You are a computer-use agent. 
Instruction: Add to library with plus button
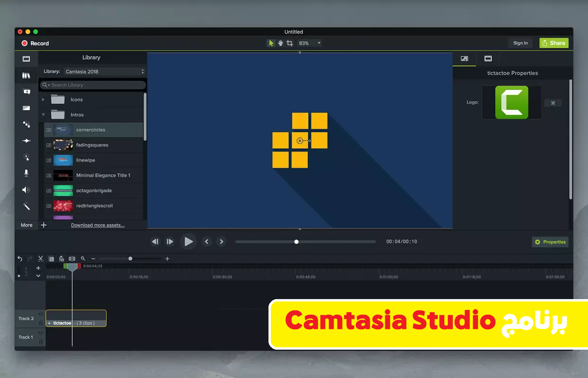point(43,225)
